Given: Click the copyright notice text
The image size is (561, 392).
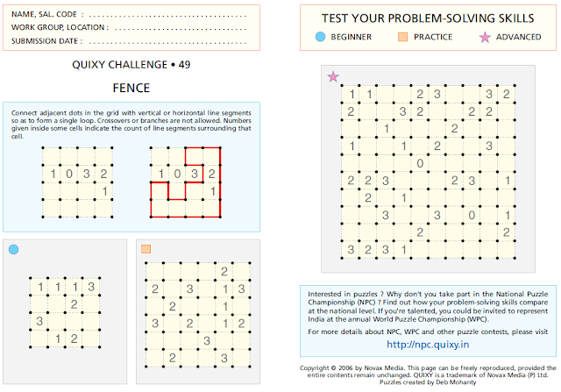Looking at the screenshot, I should point(428,374).
